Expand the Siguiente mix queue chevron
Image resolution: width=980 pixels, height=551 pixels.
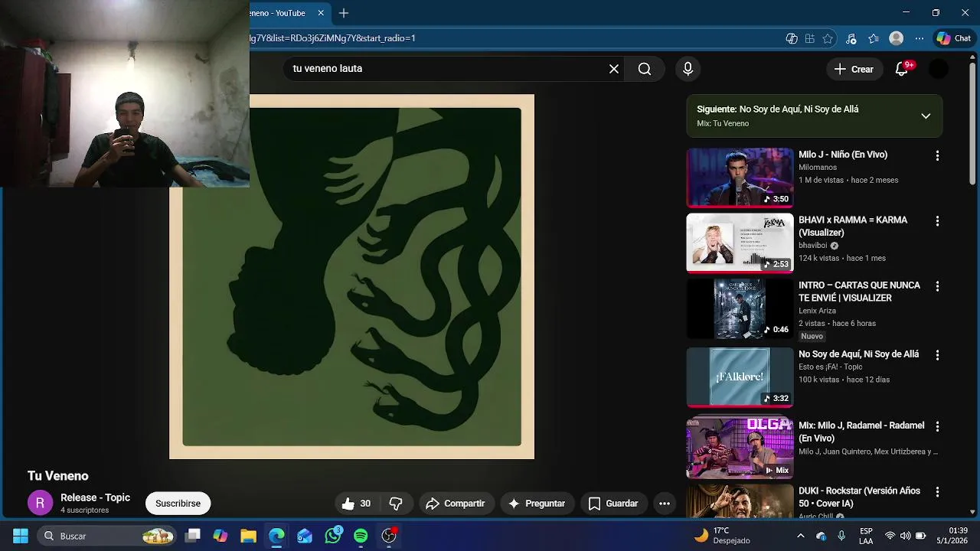(926, 116)
